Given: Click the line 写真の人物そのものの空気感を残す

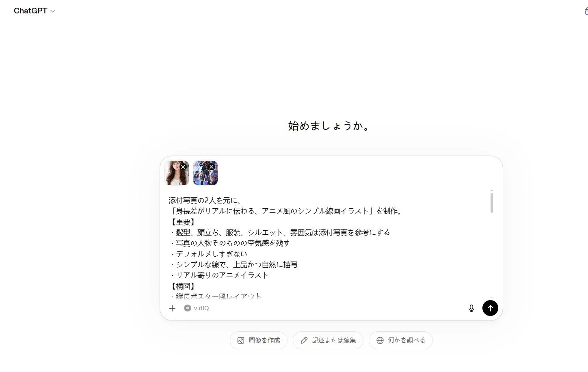Looking at the screenshot, I should pos(230,243).
